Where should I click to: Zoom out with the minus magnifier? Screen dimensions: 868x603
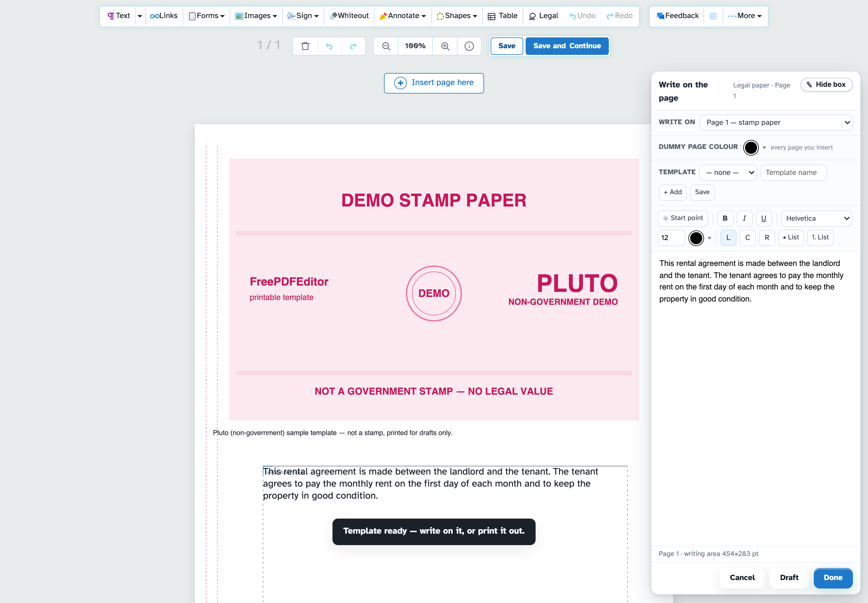point(386,46)
